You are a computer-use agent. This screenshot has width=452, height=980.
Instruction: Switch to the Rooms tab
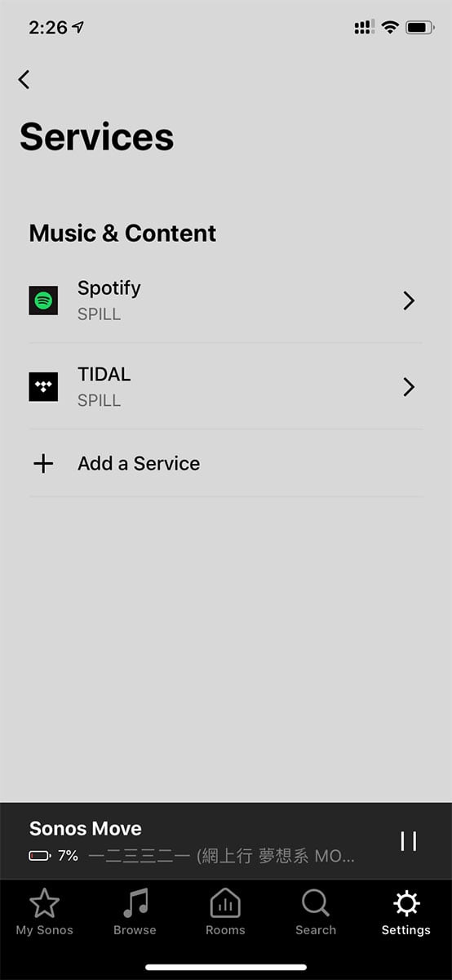[225, 912]
